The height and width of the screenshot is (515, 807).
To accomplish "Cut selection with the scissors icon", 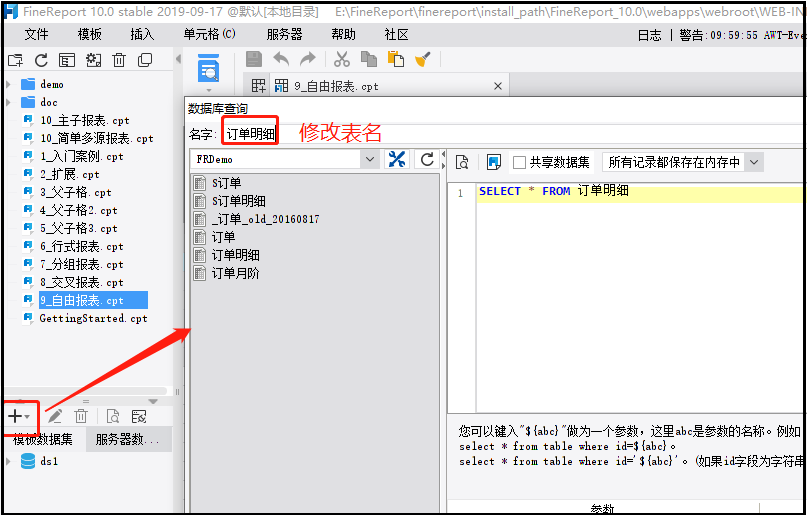I will [x=342, y=59].
